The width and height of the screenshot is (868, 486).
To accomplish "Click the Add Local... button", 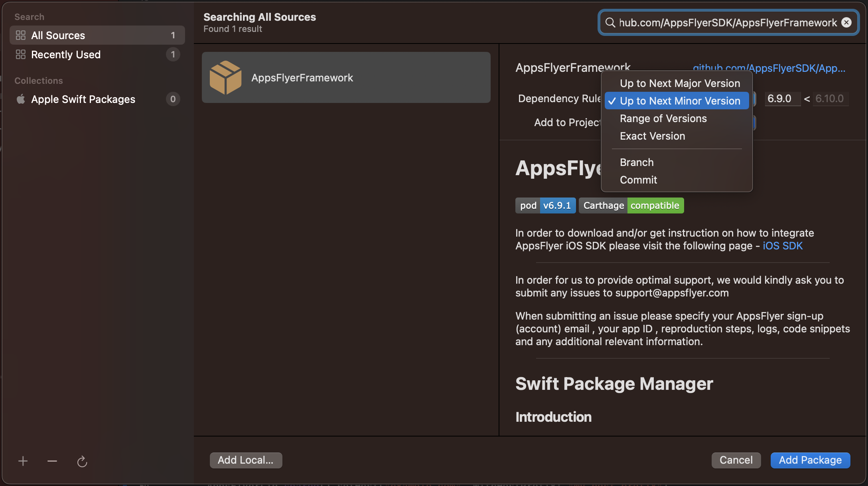I will point(246,460).
